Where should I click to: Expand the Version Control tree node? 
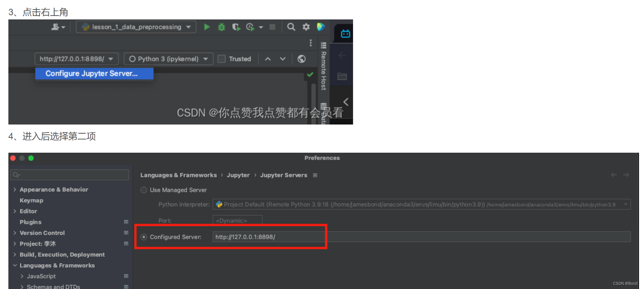tap(15, 233)
